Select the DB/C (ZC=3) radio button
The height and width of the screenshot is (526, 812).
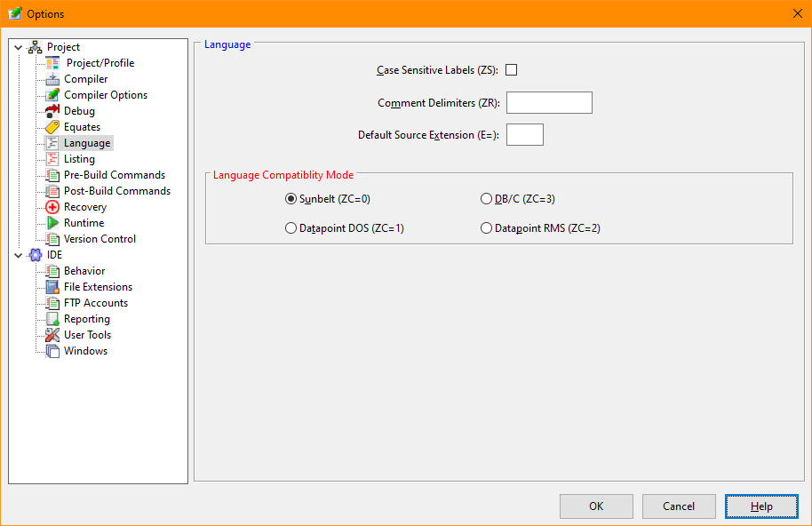(486, 199)
